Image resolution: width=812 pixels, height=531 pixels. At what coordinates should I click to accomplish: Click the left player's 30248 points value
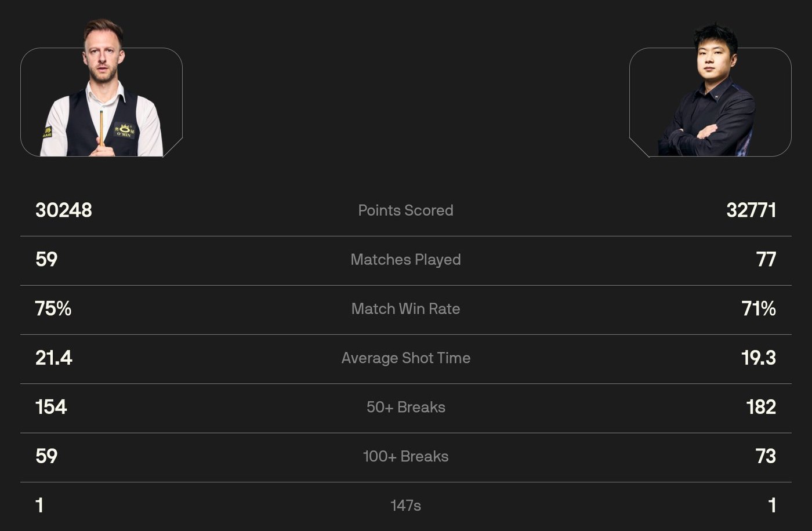coord(64,210)
